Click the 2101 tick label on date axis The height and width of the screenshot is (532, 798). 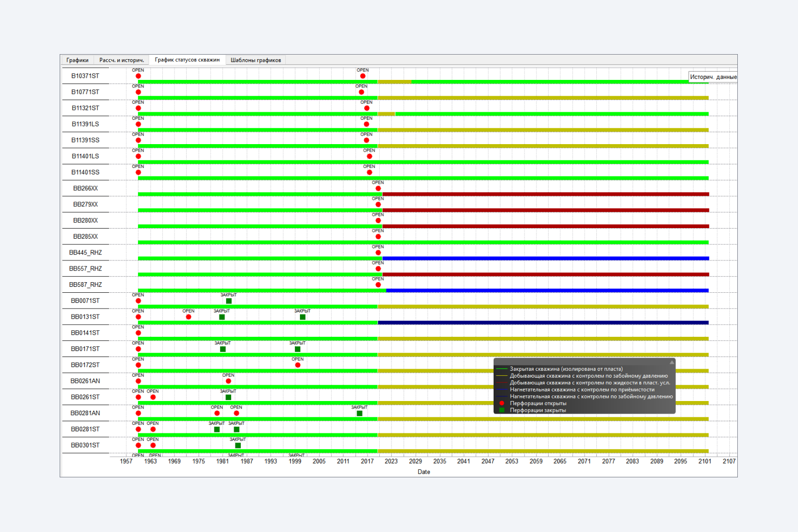[x=705, y=461]
